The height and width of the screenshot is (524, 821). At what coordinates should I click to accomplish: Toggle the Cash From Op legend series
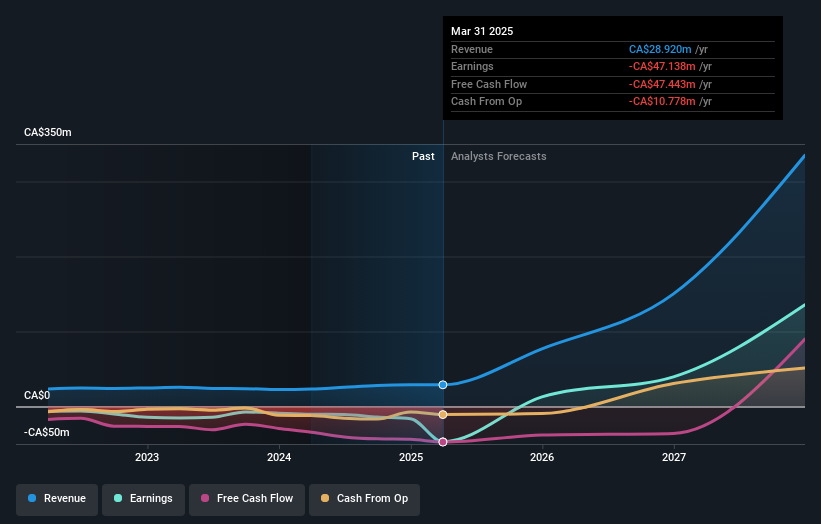tap(364, 498)
